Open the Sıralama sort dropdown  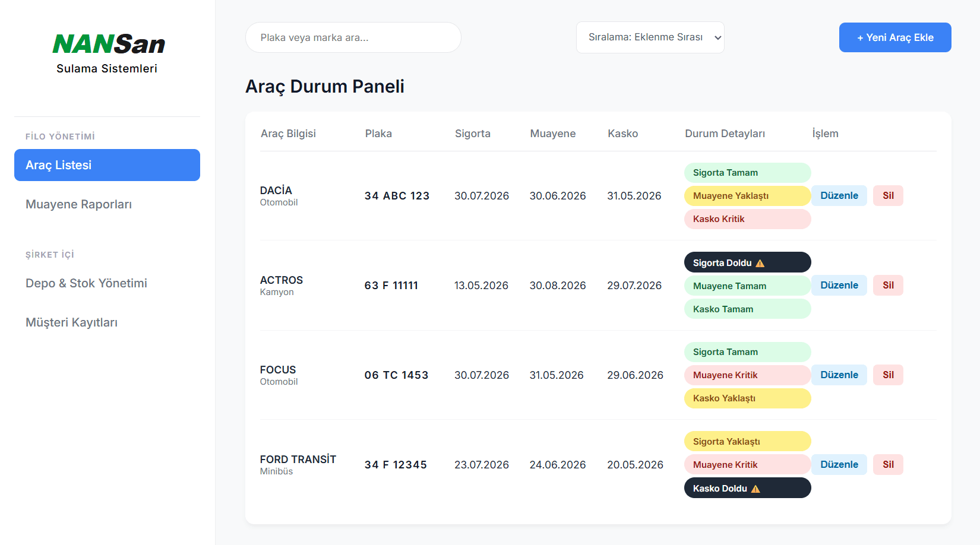650,37
